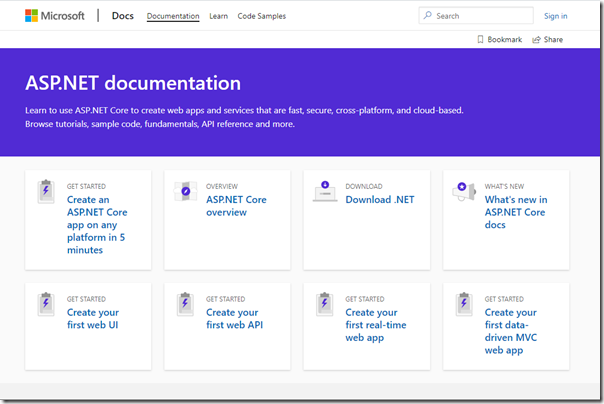Viewport: 604px width, 404px height.
Task: Open the Docs home link
Action: 122,16
